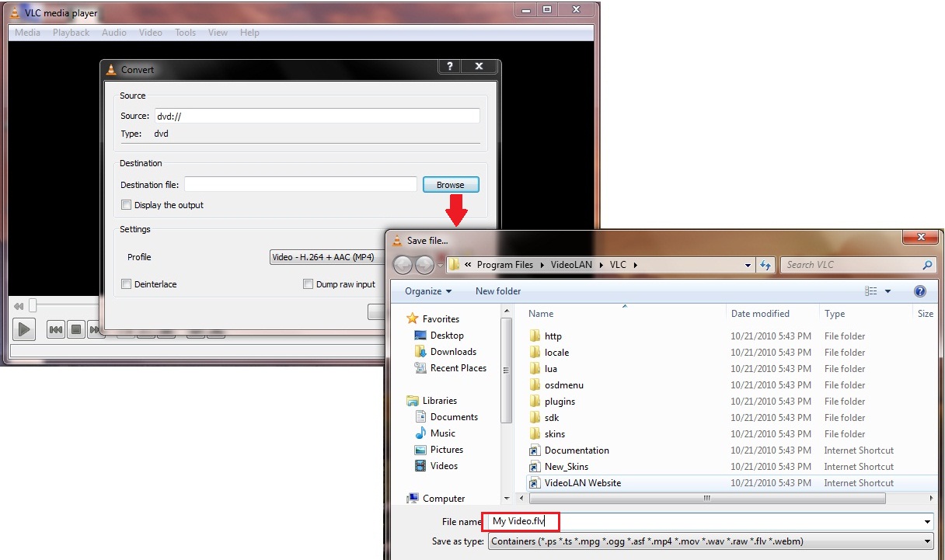This screenshot has height=560, width=945.
Task: Open the File name history dropdown arrow
Action: [x=927, y=522]
